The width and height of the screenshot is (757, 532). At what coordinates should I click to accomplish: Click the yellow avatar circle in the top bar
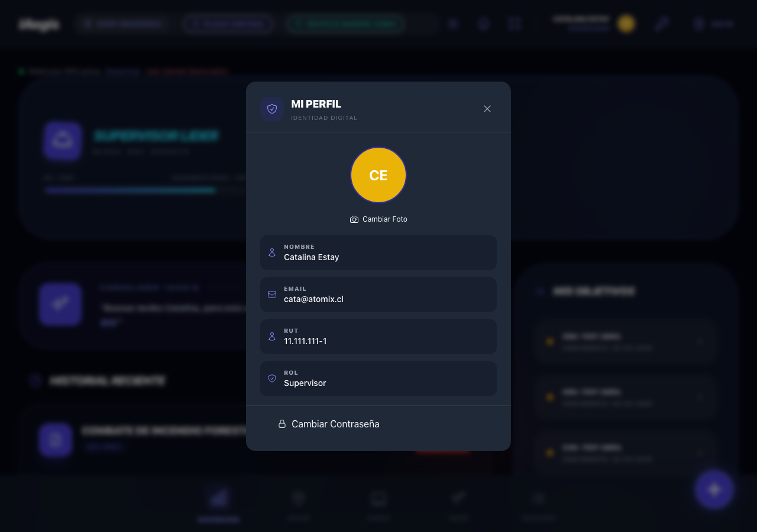point(626,24)
